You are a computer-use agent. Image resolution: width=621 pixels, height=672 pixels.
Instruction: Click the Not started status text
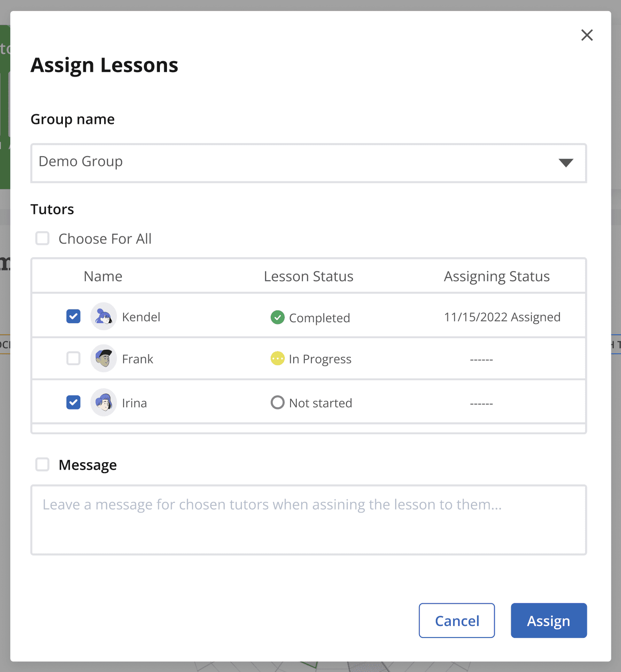coord(321,403)
